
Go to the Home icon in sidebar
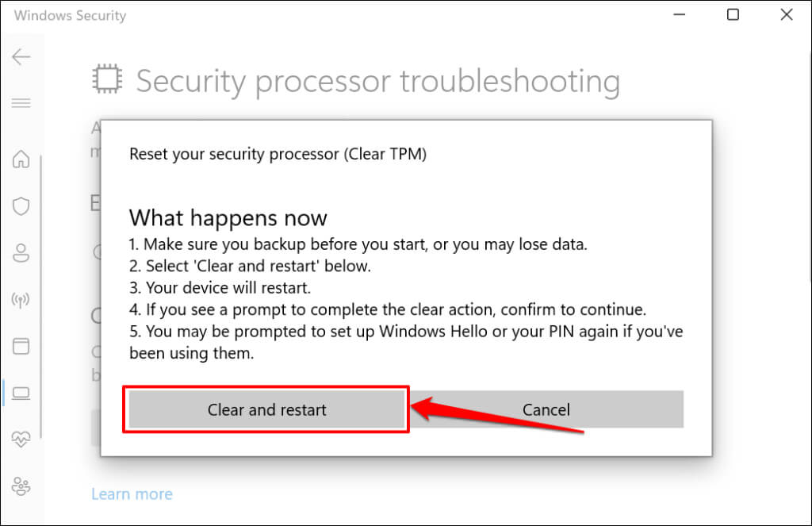21,159
